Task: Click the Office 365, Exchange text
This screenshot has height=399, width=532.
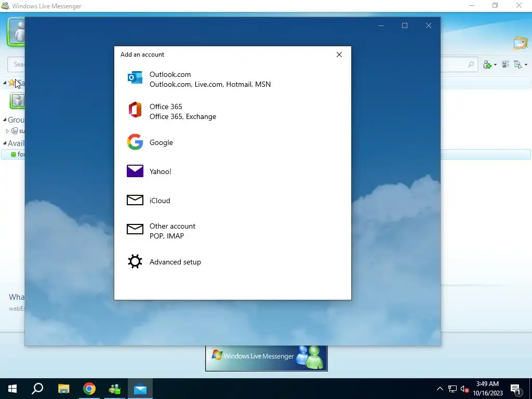Action: pyautogui.click(x=183, y=116)
